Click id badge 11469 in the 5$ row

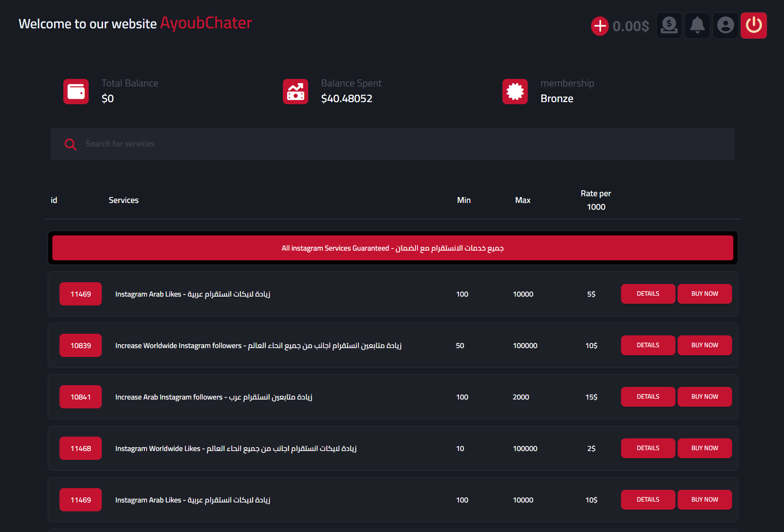81,294
